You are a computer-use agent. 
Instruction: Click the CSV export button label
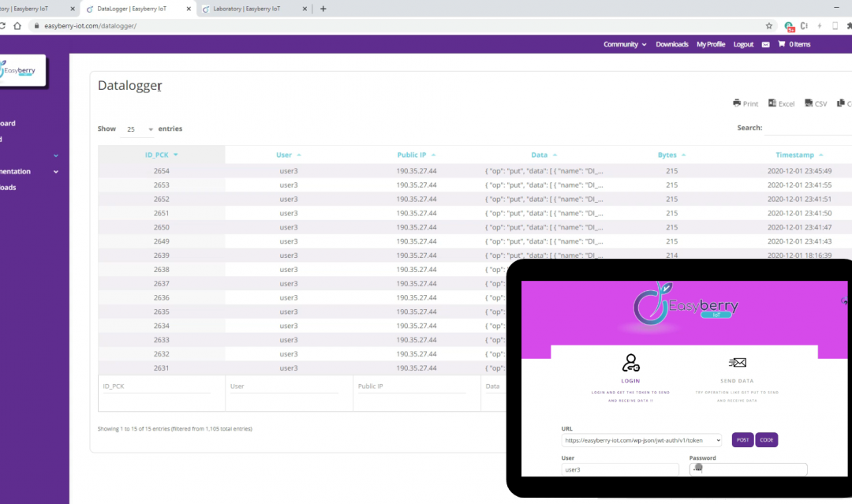pos(820,104)
